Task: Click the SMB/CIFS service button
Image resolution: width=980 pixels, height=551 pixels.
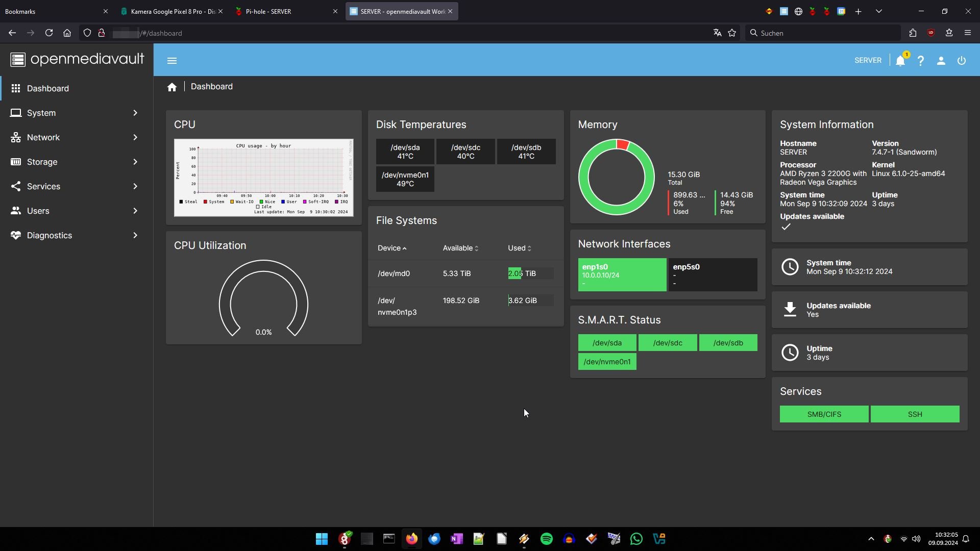Action: [x=824, y=414]
